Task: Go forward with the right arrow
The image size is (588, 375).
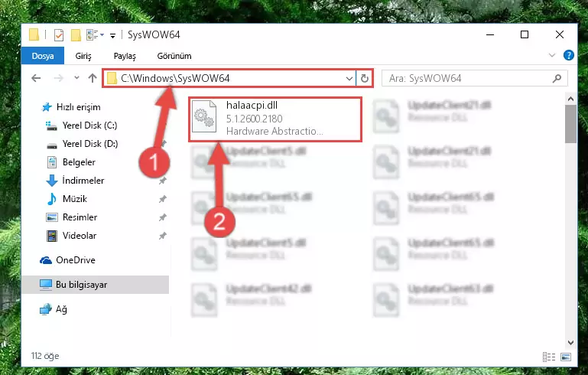Action: coord(59,78)
